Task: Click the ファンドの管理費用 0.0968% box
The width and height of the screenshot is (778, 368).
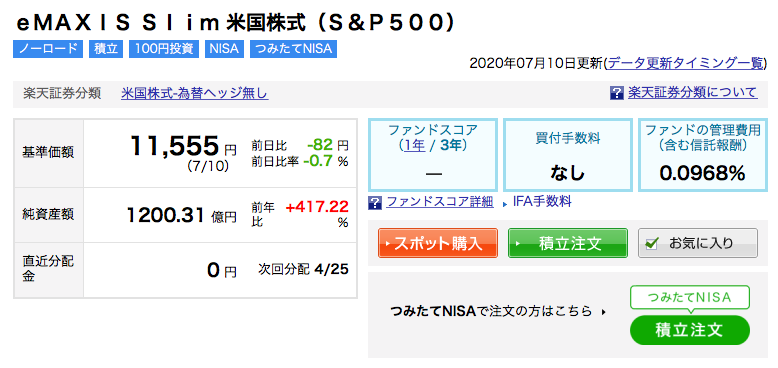Action: click(702, 155)
